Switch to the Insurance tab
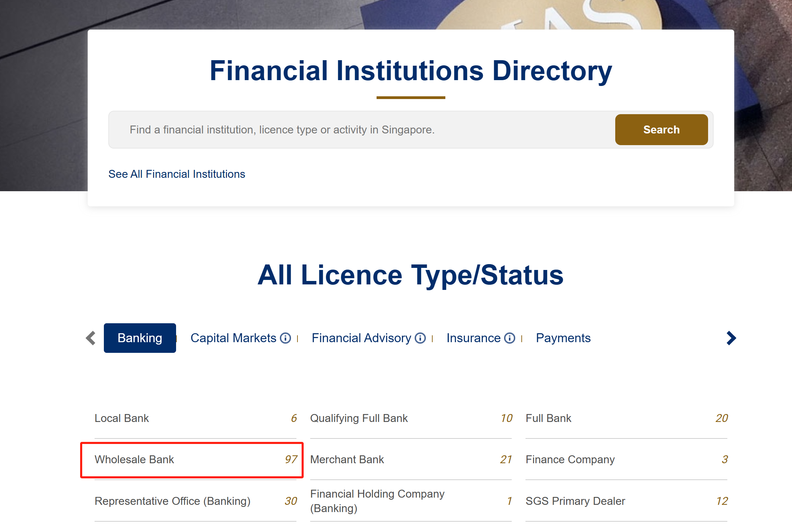The height and width of the screenshot is (532, 792). [473, 338]
